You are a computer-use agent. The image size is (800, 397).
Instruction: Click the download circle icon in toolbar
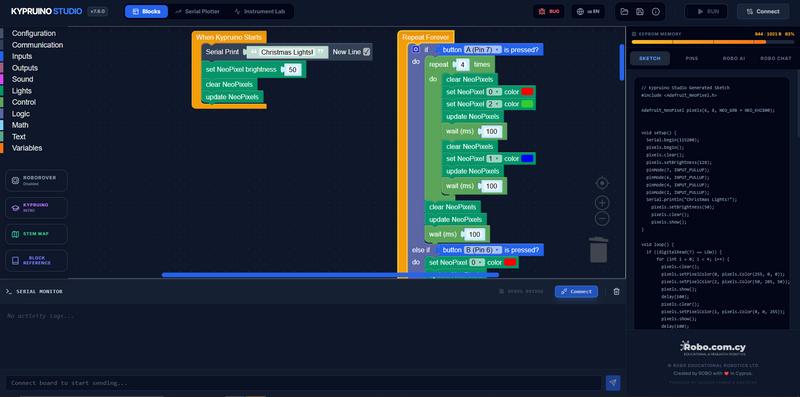[x=656, y=11]
